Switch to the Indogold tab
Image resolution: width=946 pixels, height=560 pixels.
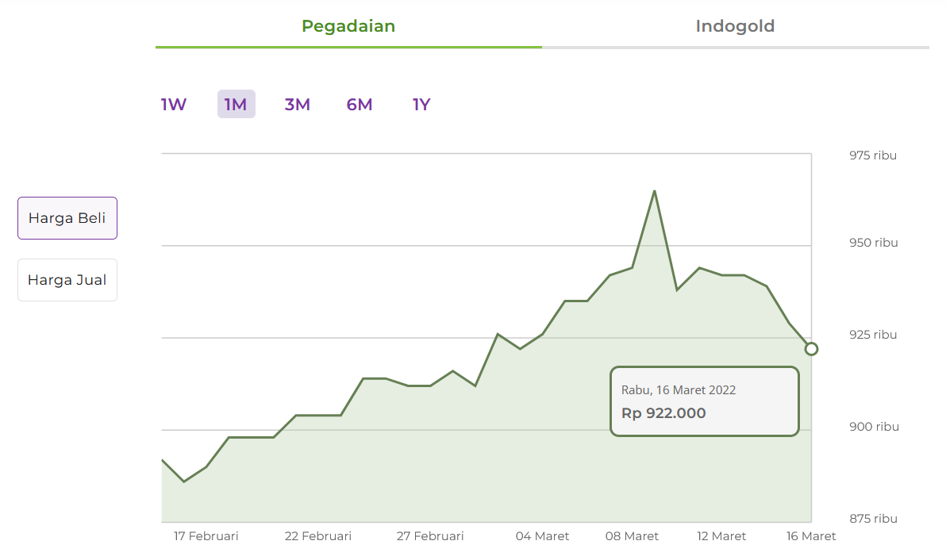coord(735,26)
